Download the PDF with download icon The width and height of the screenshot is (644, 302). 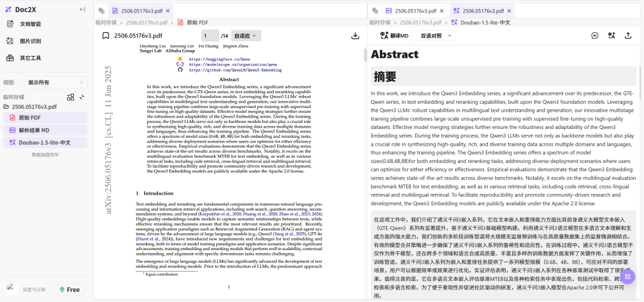click(x=355, y=36)
